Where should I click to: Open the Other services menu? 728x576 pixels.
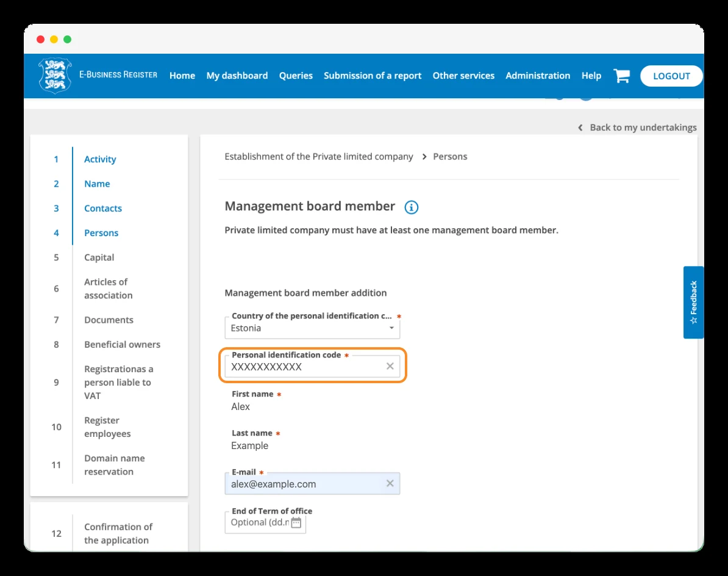(463, 76)
